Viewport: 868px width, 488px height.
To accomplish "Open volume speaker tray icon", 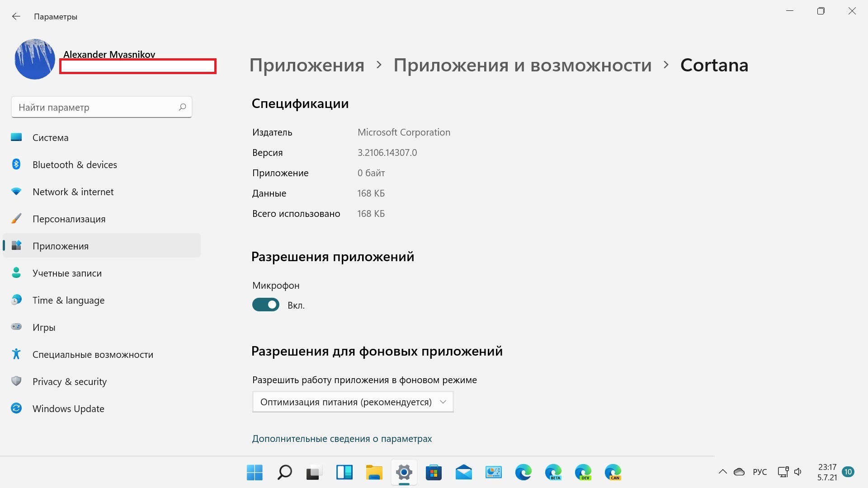I will (798, 472).
